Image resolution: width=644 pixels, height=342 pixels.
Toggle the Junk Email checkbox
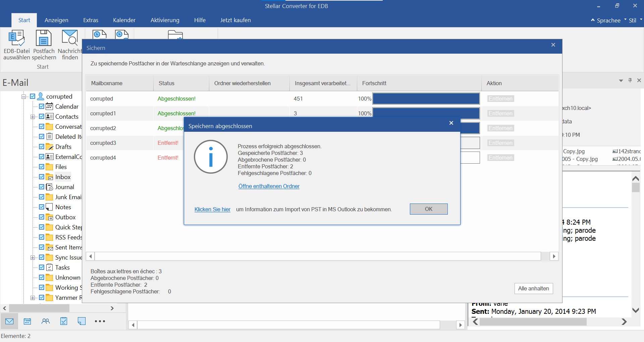41,197
